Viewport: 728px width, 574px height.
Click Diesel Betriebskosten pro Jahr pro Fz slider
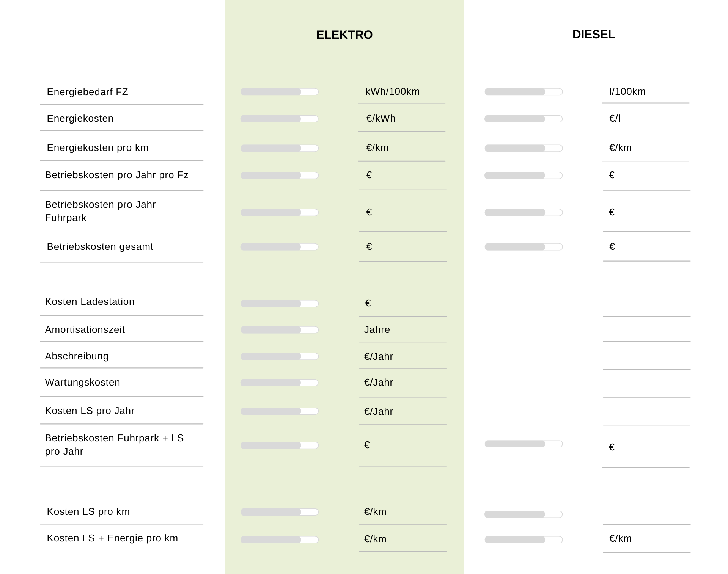(x=524, y=176)
